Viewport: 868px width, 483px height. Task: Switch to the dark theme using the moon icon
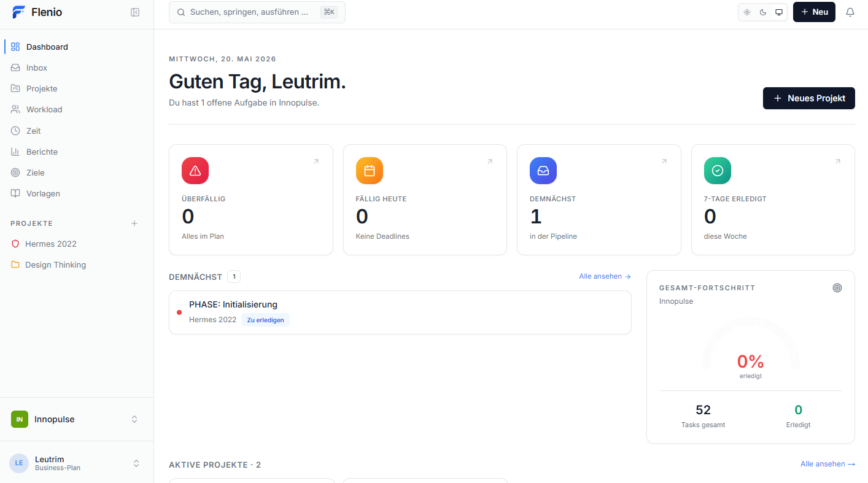click(763, 12)
